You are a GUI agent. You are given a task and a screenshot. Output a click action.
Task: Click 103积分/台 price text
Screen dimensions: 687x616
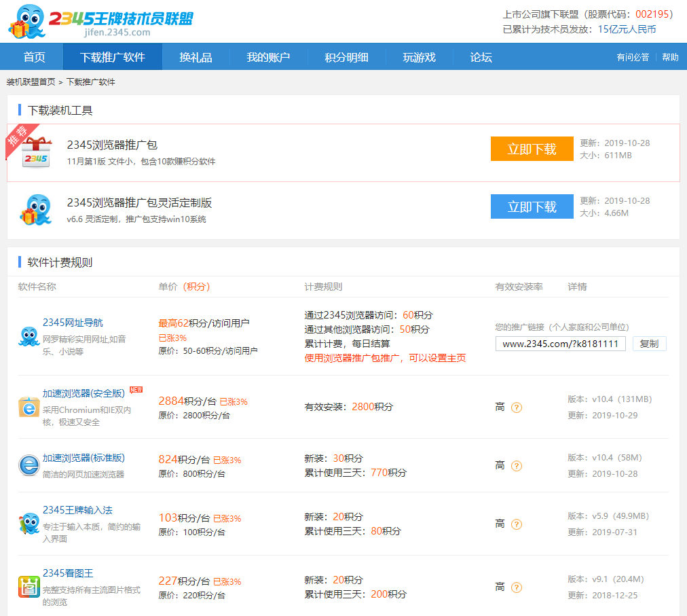click(x=184, y=518)
